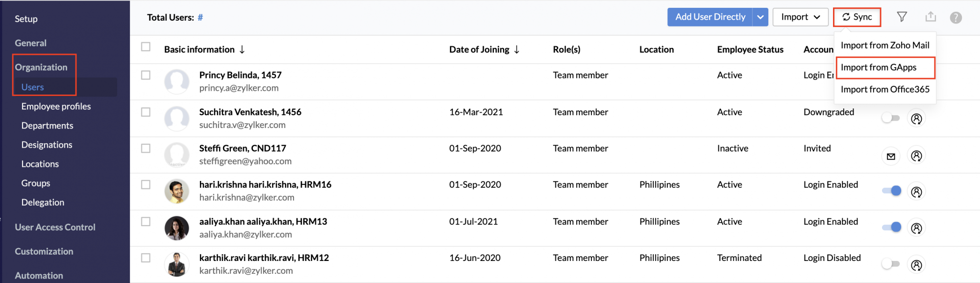Open the Sync dropdown button
Screen dimensions: 980x283
857,17
